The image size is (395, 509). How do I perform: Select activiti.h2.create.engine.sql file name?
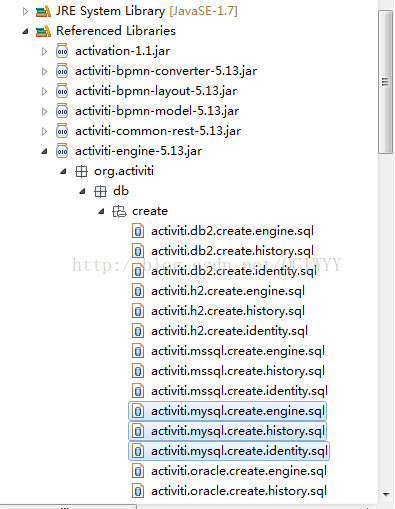coord(228,291)
